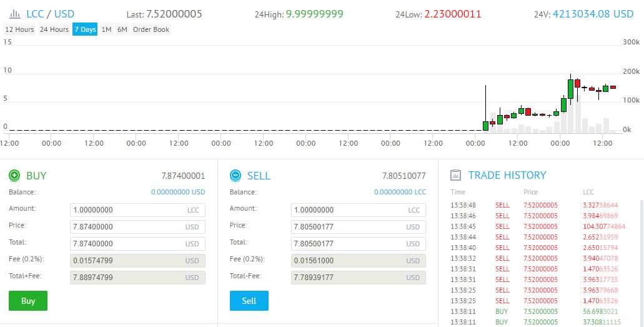The width and height of the screenshot is (644, 327).
Task: Select the 6M chart range
Action: [x=122, y=29]
